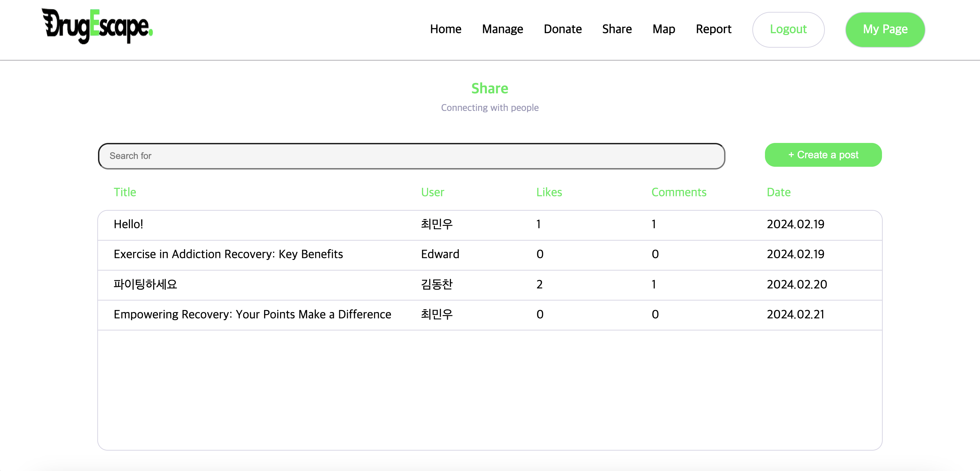Open the Map page
This screenshot has width=980, height=471.
click(664, 29)
